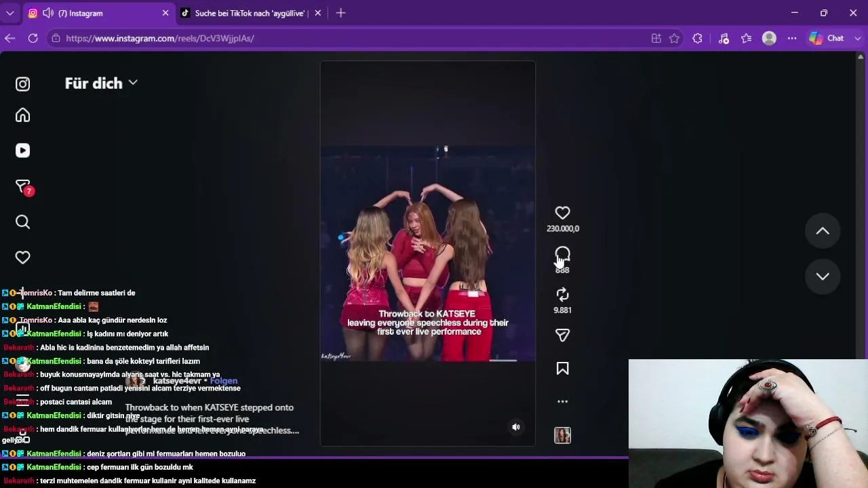Click chat line 'cep fermuarı ilk gün bozuldu mk'

click(140, 467)
